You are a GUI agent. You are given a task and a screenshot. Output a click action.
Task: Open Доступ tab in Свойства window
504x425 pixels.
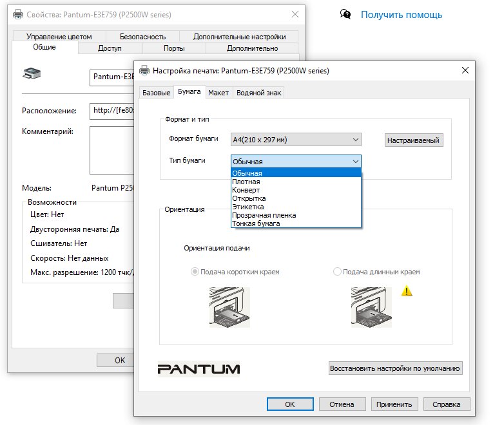tap(110, 48)
